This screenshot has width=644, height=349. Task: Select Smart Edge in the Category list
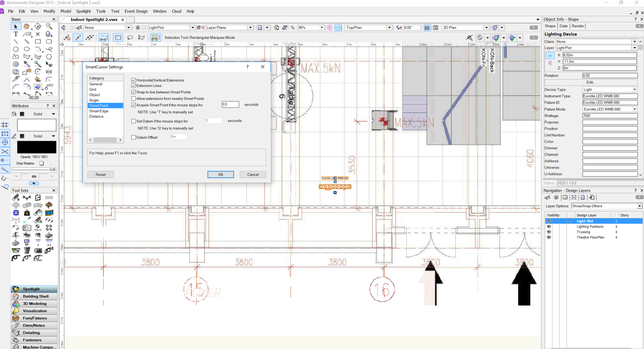[99, 111]
